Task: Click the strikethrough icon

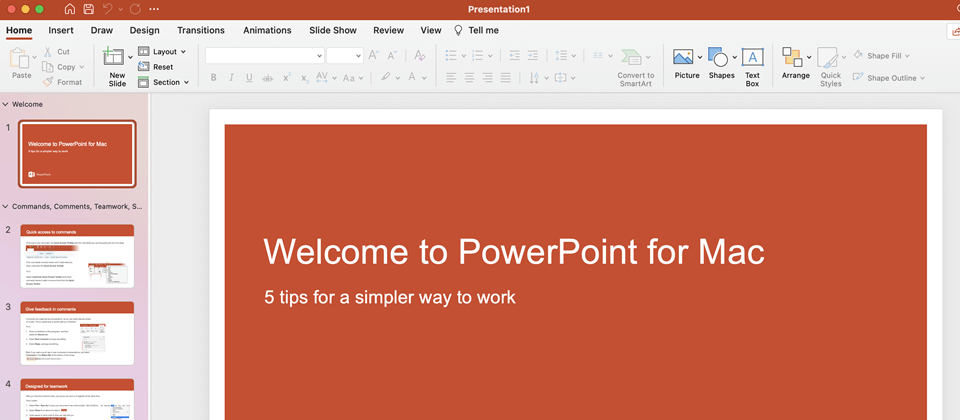Action: (x=268, y=78)
